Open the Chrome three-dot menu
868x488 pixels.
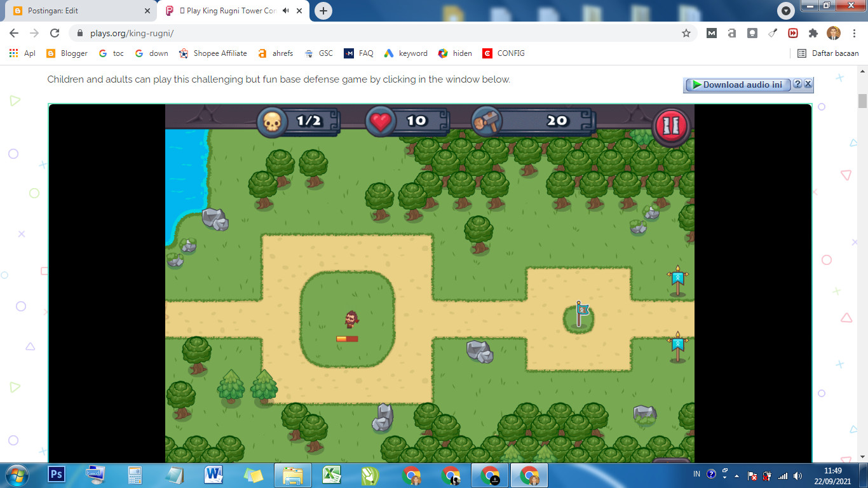(854, 33)
